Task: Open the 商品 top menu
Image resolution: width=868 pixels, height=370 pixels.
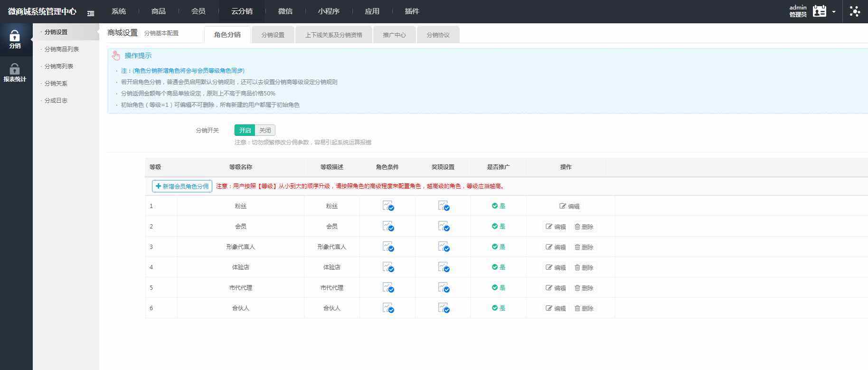Action: [x=159, y=11]
